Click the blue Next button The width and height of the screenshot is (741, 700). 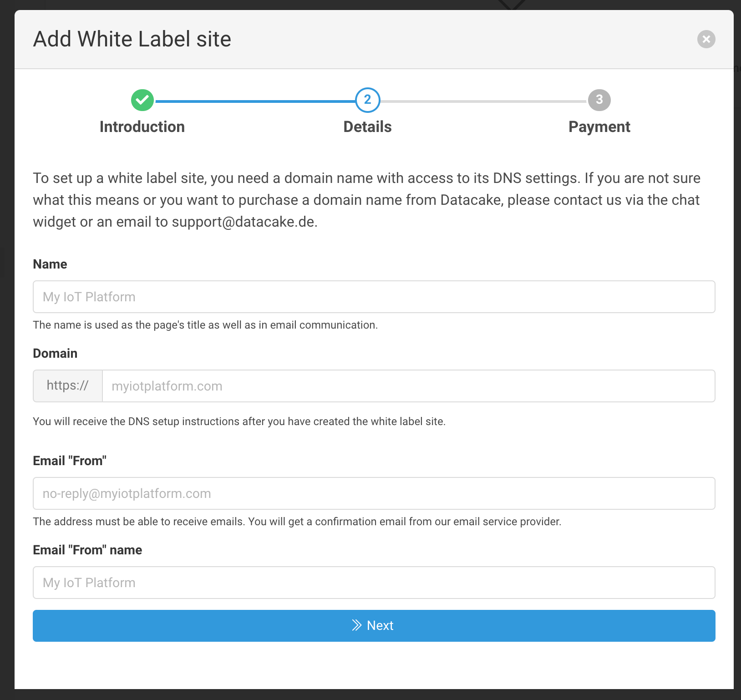[x=374, y=626]
